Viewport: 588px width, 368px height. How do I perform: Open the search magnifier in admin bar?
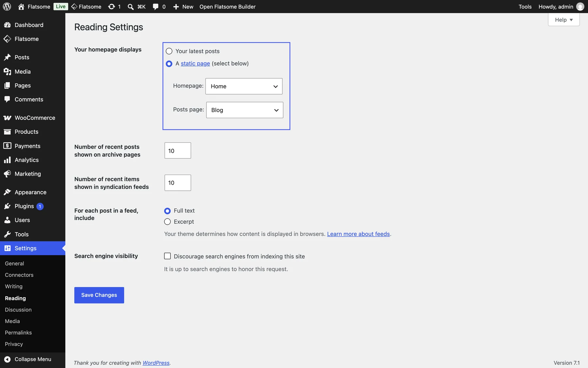(x=131, y=7)
